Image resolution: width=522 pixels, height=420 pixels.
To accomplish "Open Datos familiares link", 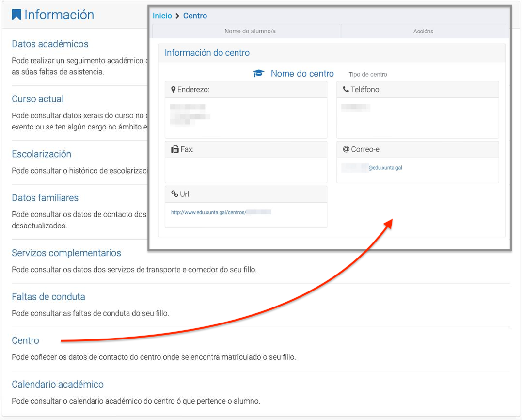I will tap(45, 198).
